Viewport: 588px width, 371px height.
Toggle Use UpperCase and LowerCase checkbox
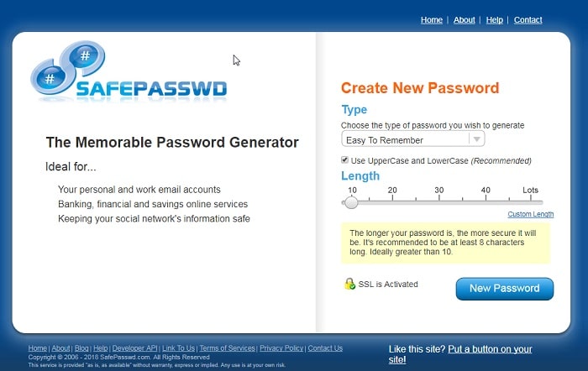click(344, 160)
